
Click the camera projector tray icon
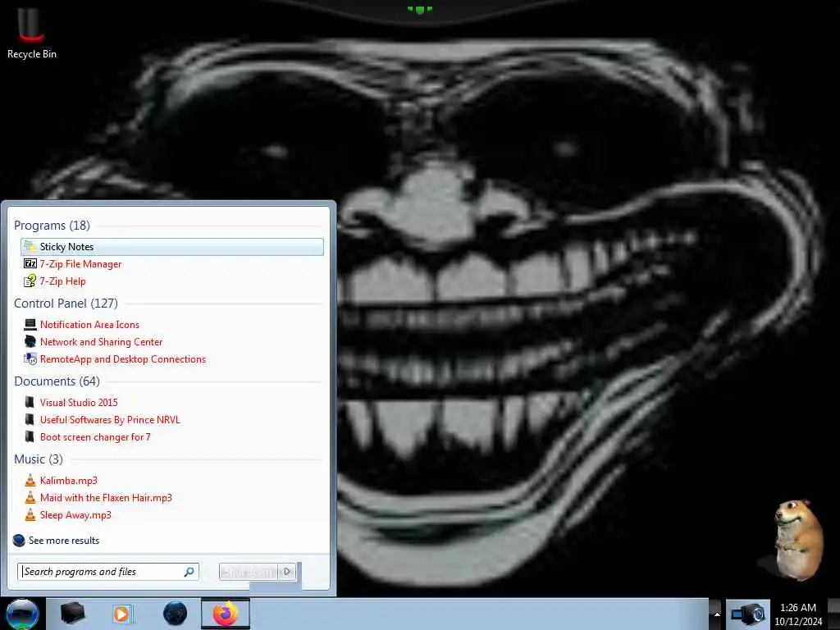click(748, 614)
